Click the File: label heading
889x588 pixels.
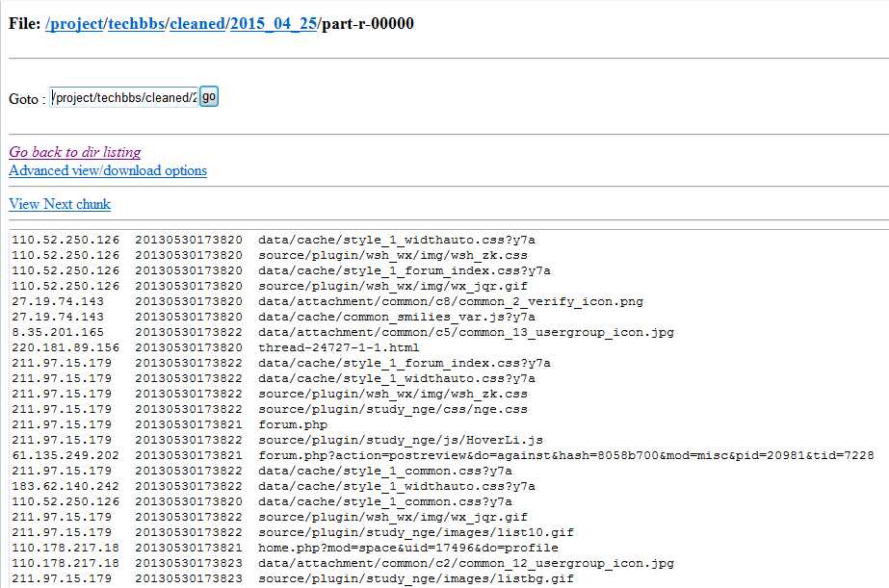(x=24, y=24)
